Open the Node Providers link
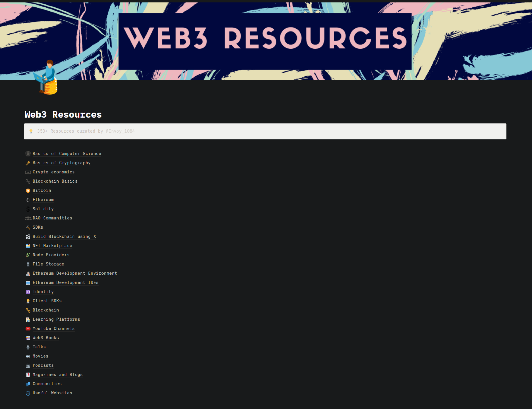 51,255
